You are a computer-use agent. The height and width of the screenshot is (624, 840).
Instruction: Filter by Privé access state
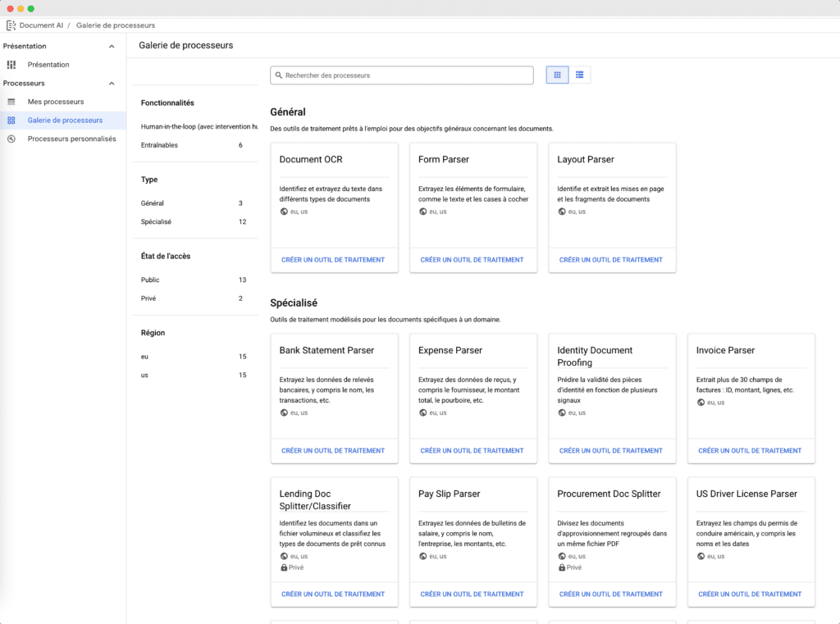click(x=148, y=298)
